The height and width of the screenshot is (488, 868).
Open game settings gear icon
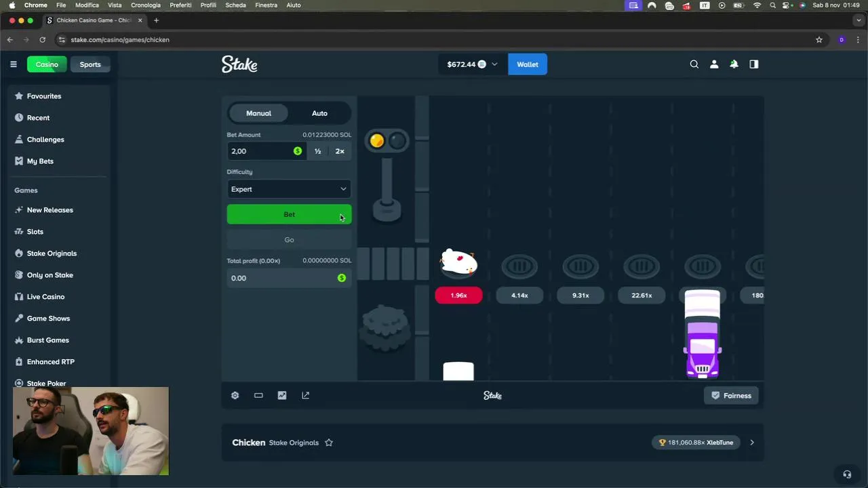point(235,395)
